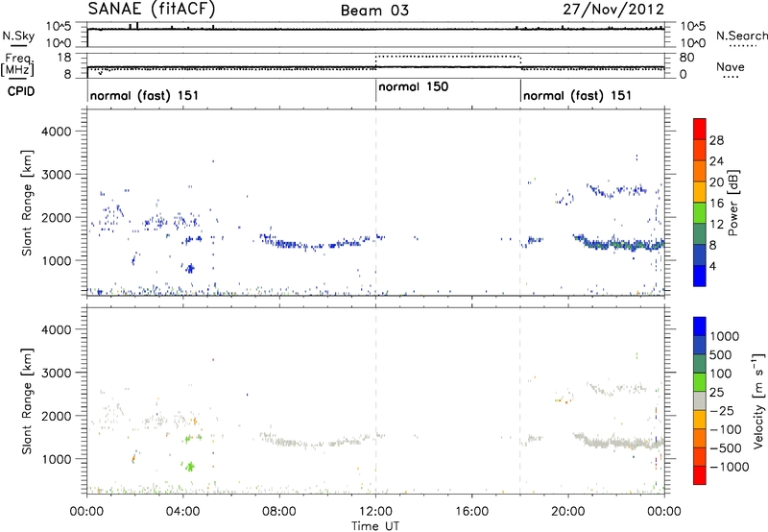Click the 18 tick on the frequency axis
This screenshot has width=768, height=532.
click(x=64, y=58)
